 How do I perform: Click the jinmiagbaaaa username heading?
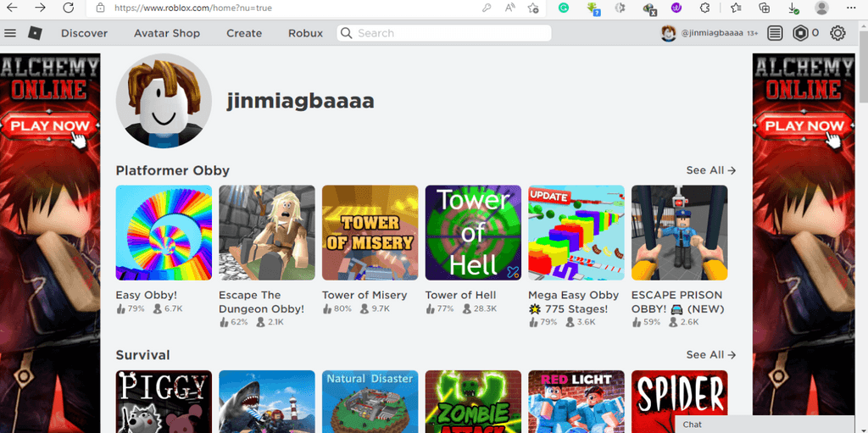pos(301,102)
